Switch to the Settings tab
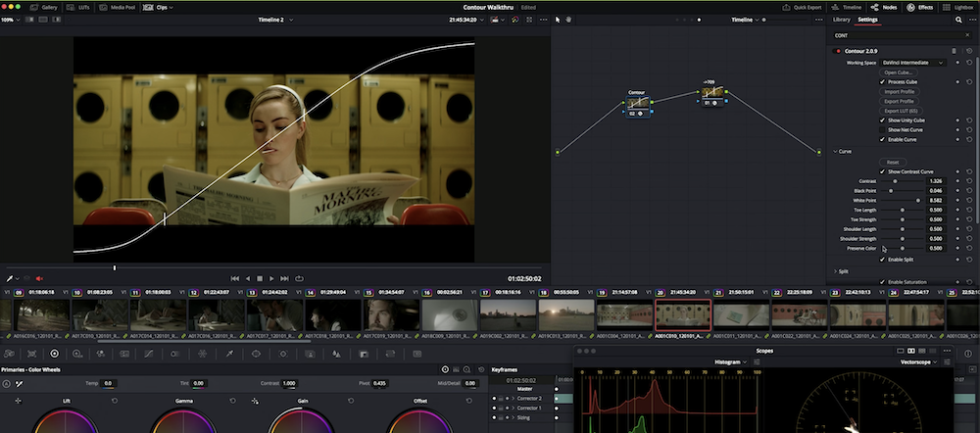This screenshot has width=980, height=433. 867,20
